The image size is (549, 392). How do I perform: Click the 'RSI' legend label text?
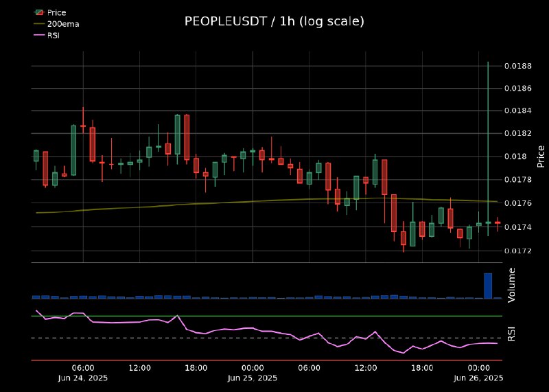click(x=54, y=35)
